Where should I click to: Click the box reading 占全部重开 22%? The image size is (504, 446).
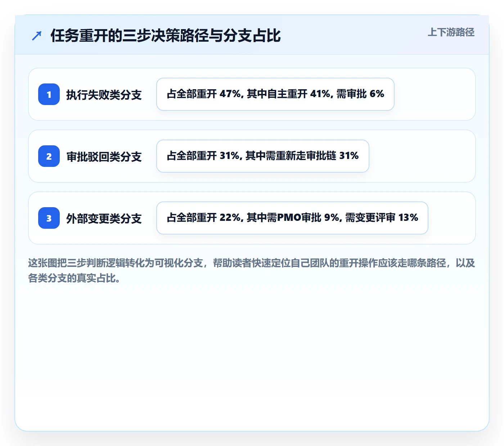point(292,218)
